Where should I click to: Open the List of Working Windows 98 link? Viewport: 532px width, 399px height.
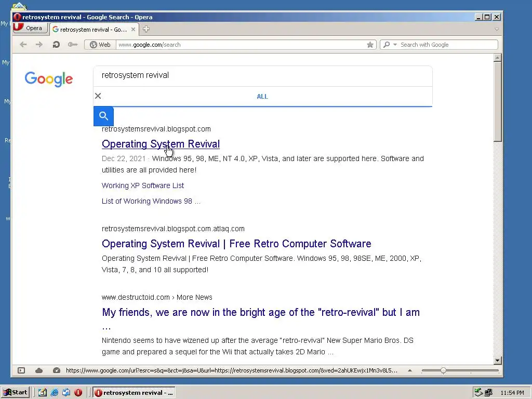tap(151, 201)
